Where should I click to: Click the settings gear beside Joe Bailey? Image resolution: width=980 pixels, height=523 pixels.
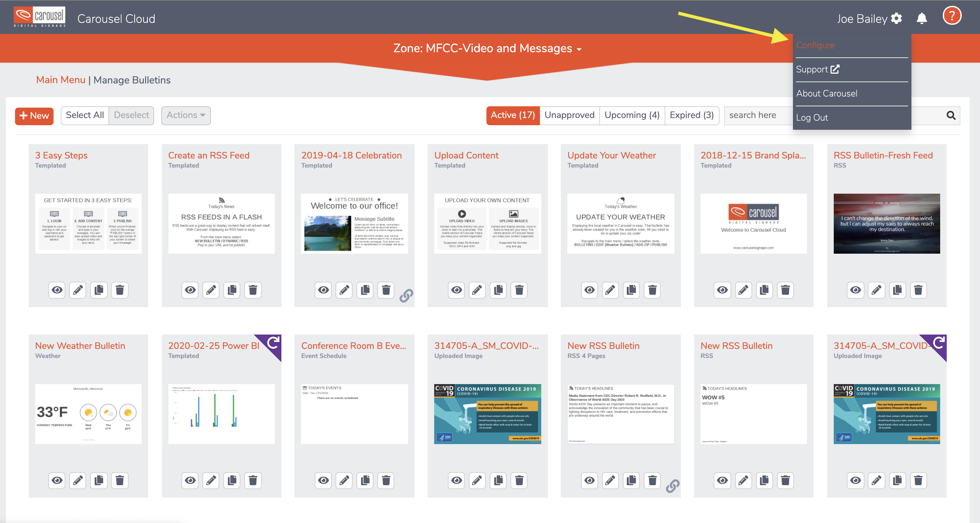click(896, 18)
